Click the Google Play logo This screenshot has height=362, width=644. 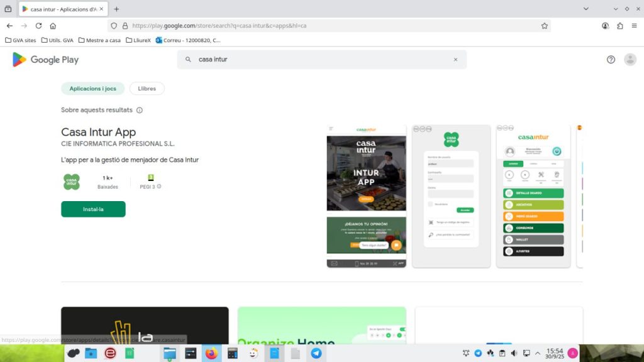[x=45, y=60]
